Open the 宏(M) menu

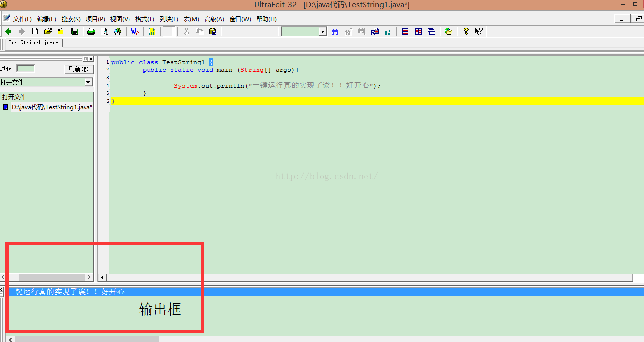click(x=191, y=19)
